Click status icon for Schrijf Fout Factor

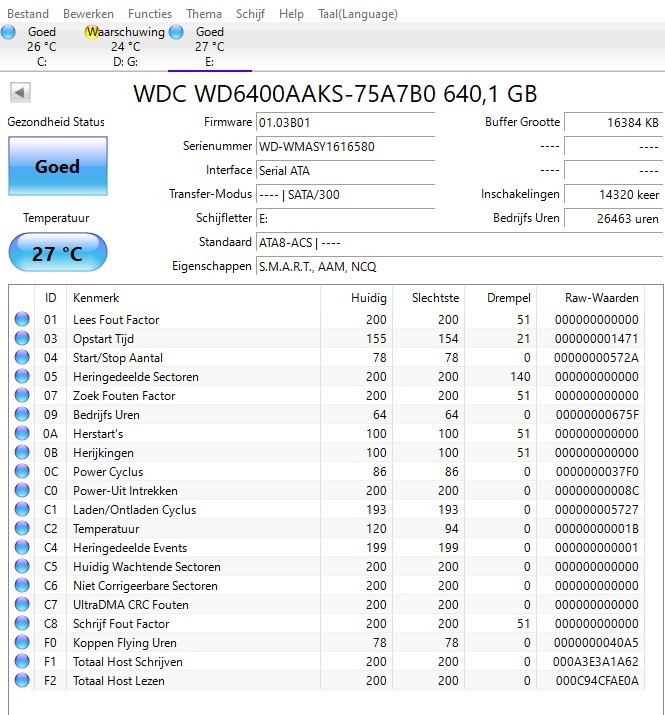point(22,623)
